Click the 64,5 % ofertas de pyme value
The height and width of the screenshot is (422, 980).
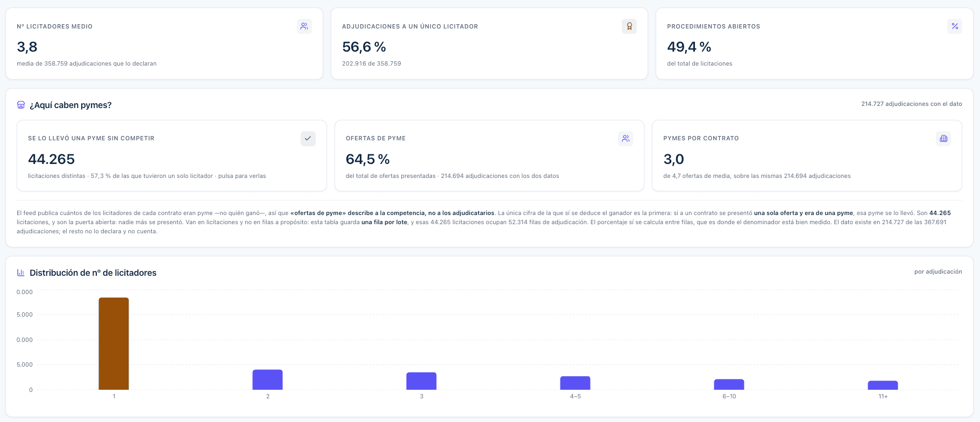pyautogui.click(x=368, y=159)
